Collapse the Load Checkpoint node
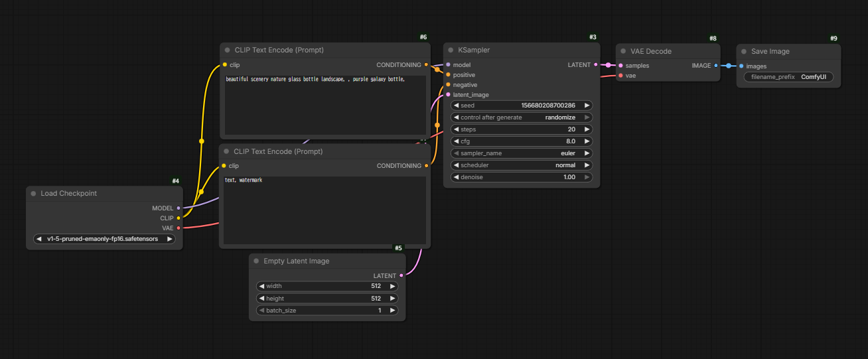The width and height of the screenshot is (868, 359). [33, 194]
